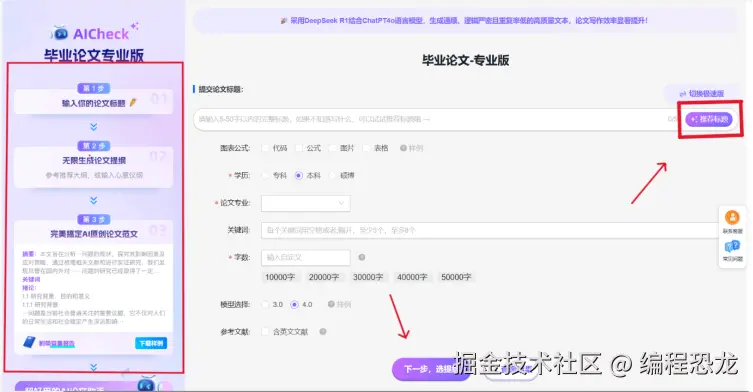Open the blue FAQ chat icon
The image size is (753, 392).
pyautogui.click(x=732, y=246)
